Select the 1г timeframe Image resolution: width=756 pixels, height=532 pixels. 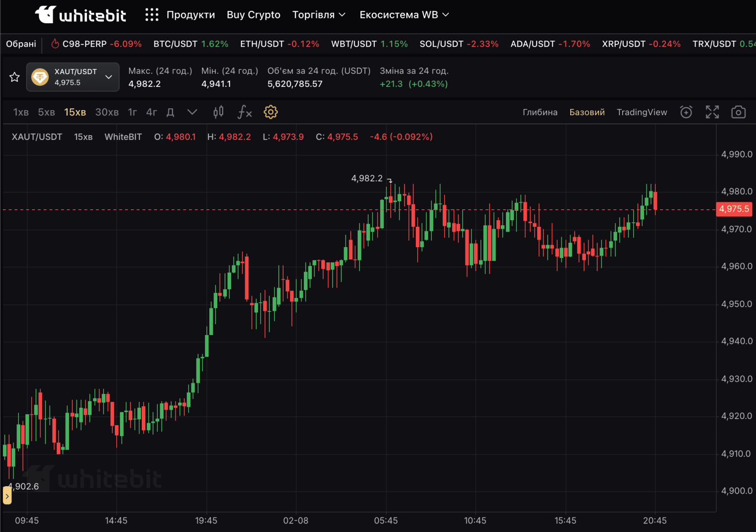[x=132, y=112]
